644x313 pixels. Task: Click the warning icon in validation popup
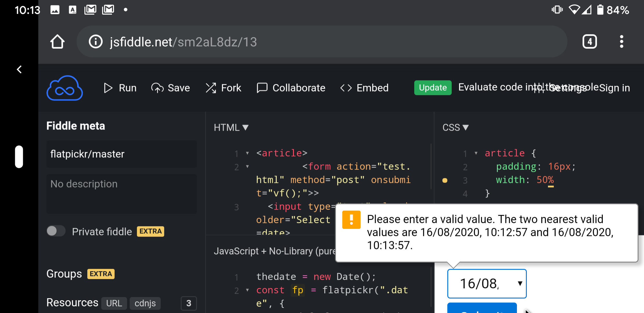click(x=351, y=219)
